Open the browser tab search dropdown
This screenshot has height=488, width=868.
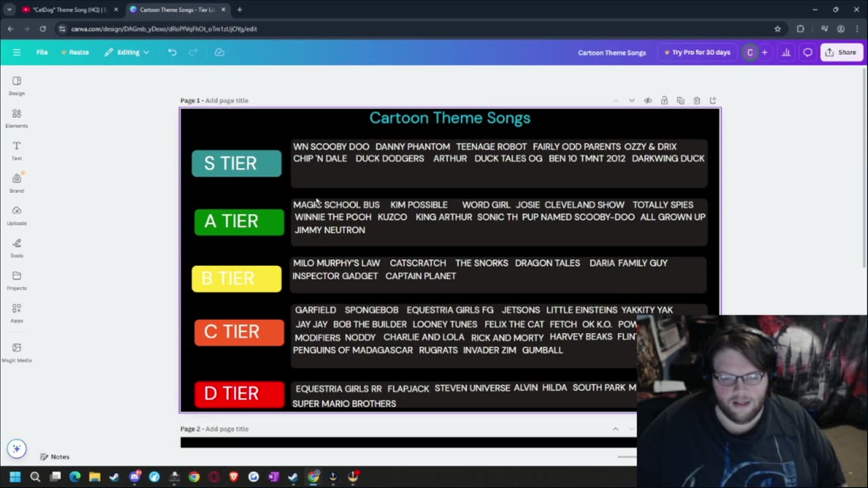tap(9, 9)
